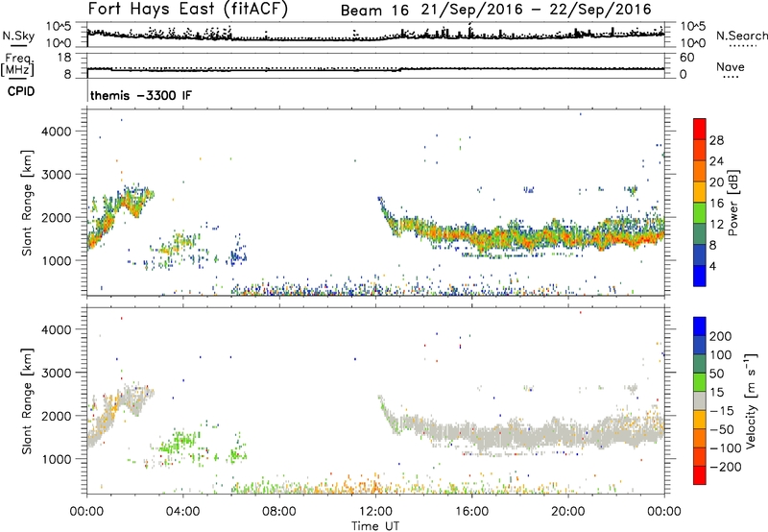Click the 'N.Search' legend label
Viewport: 768px width, 532px height.
pos(741,36)
